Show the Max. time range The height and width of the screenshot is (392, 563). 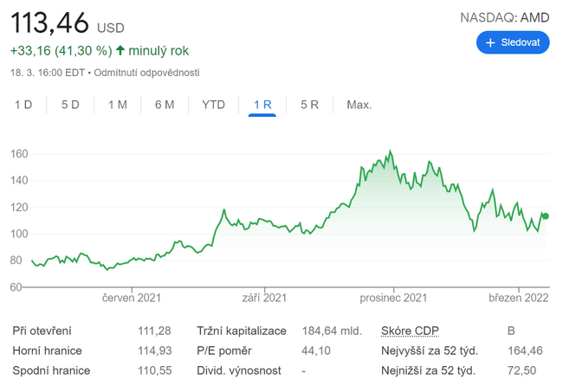[x=359, y=105]
